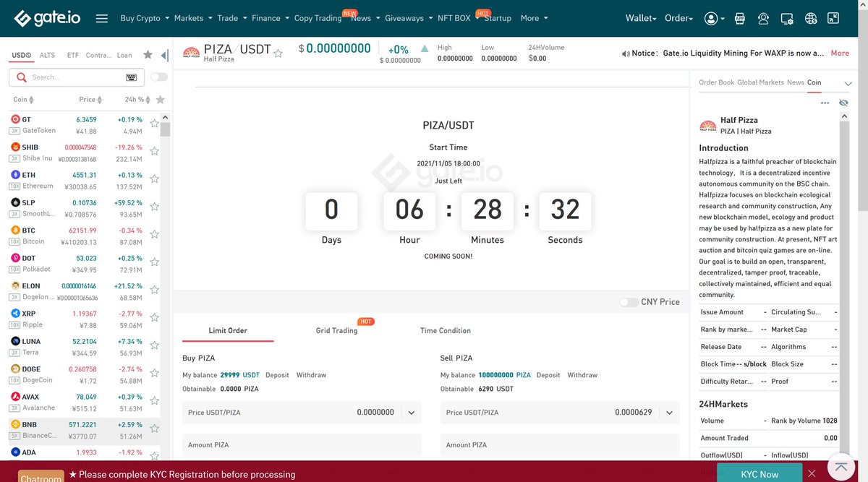This screenshot has width=868, height=482.
Task: Click the three dots icon in Coin panel
Action: coord(825,103)
